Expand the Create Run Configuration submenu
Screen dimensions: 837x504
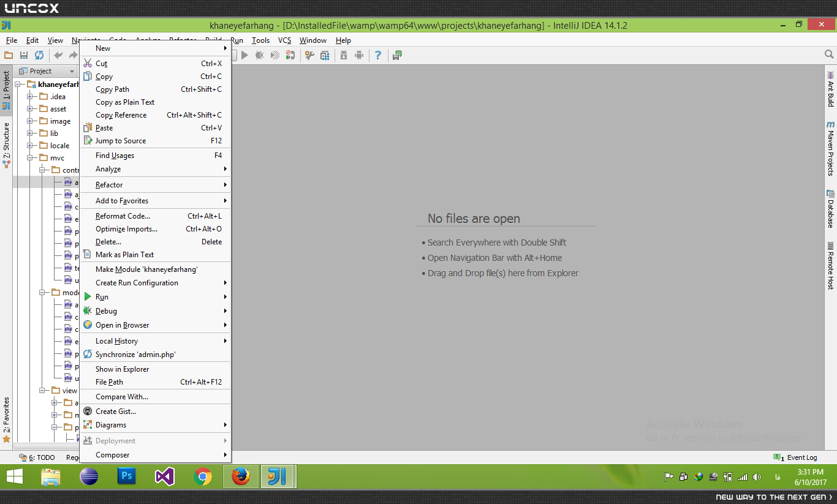pyautogui.click(x=156, y=283)
